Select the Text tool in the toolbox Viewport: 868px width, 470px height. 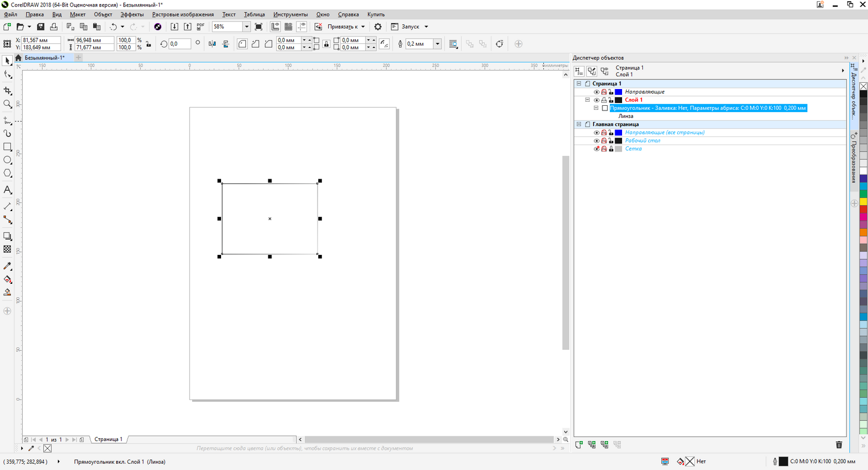coord(8,190)
